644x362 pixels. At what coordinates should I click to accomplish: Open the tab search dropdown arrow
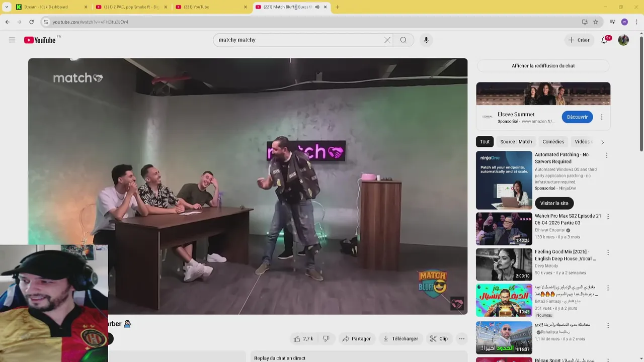(7, 7)
